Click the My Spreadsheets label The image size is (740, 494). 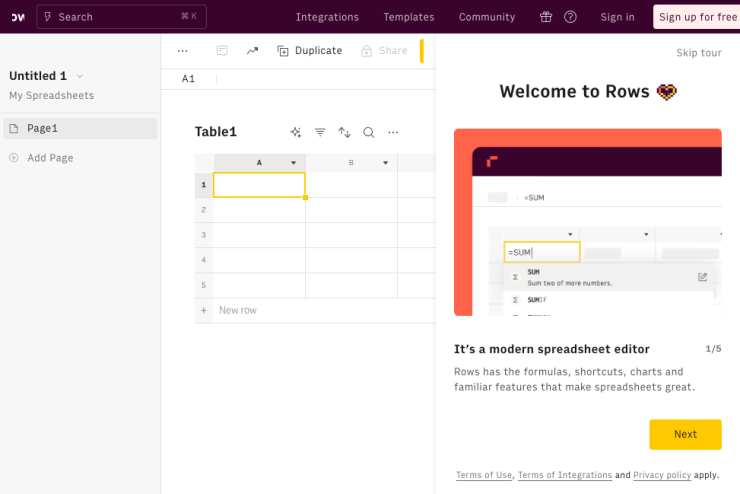click(x=51, y=96)
